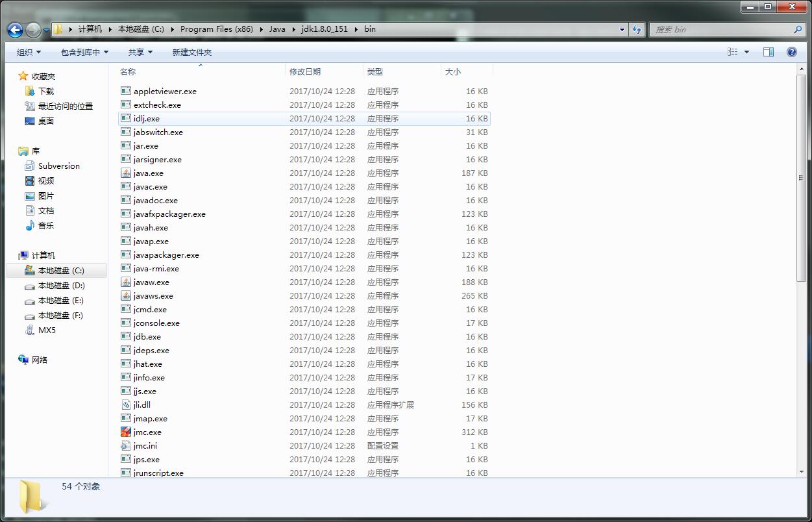Click 新建文件夹 button

click(191, 52)
